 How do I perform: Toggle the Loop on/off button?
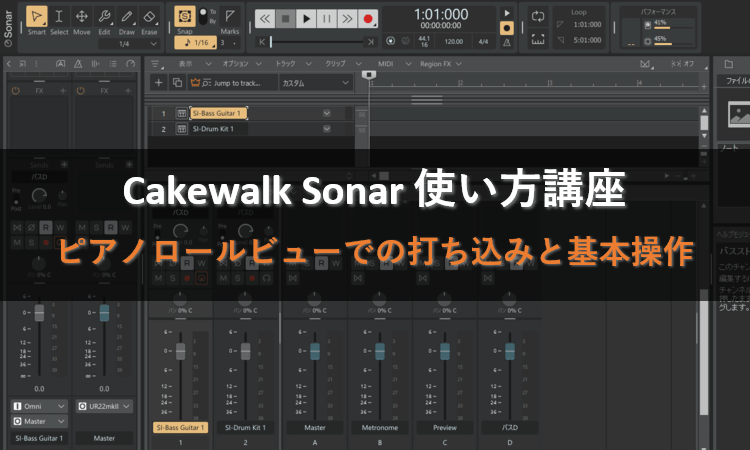(x=539, y=17)
